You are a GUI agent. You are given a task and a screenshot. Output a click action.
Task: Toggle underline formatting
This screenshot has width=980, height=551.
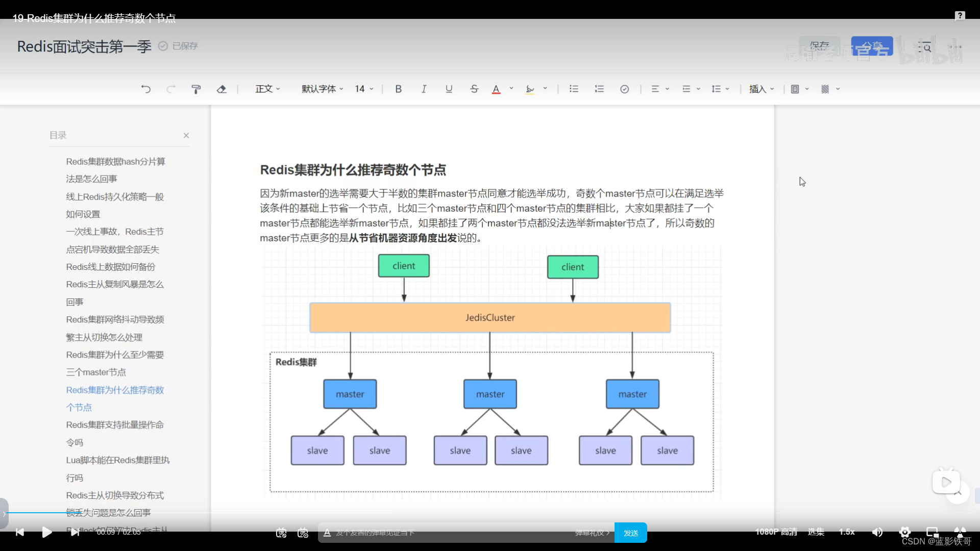449,89
